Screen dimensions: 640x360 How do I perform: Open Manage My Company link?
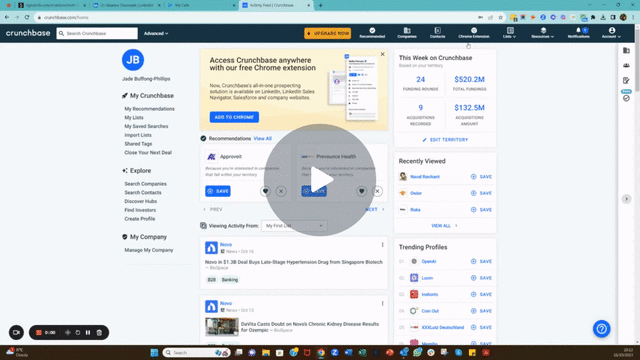click(149, 250)
